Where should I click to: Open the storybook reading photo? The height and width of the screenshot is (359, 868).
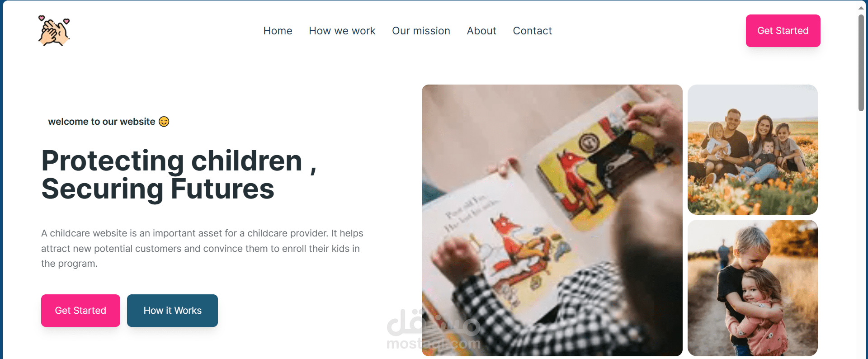pyautogui.click(x=552, y=220)
